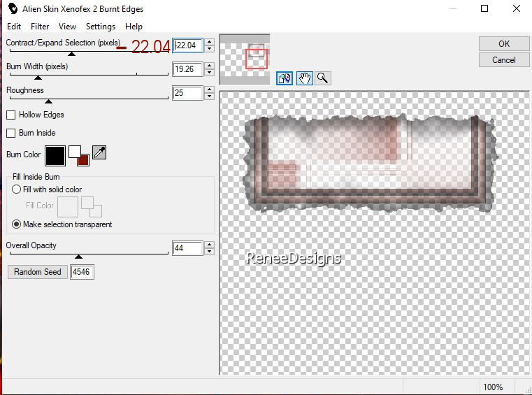Click Alien Skin logo in title bar

point(13,8)
